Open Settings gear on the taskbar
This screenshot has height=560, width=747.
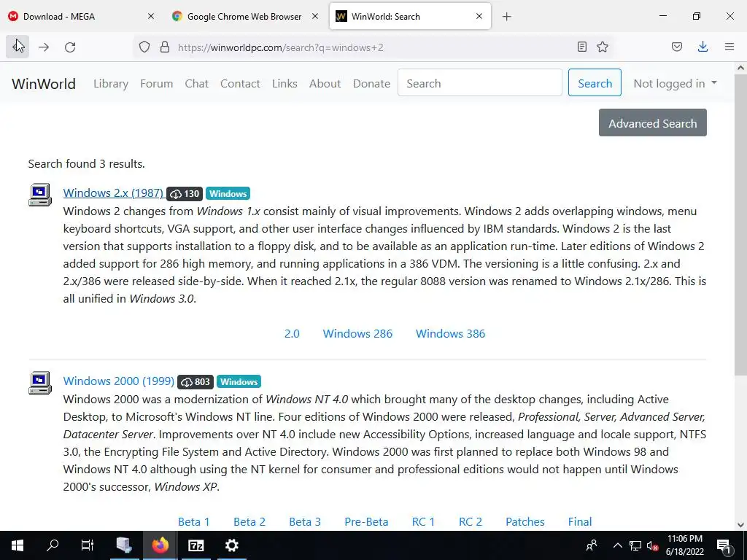coord(231,545)
